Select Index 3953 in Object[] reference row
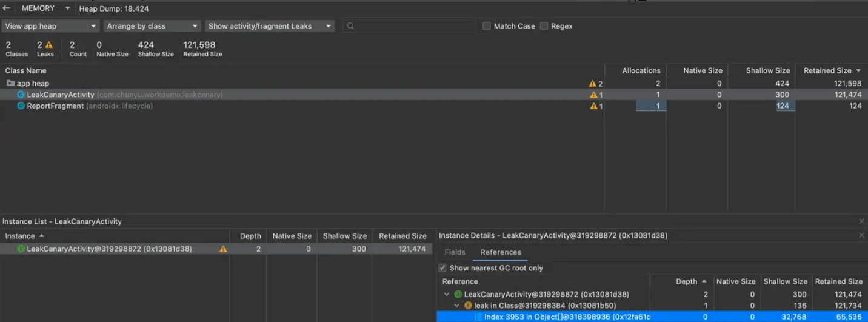Image resolution: width=868 pixels, height=322 pixels. (652, 317)
